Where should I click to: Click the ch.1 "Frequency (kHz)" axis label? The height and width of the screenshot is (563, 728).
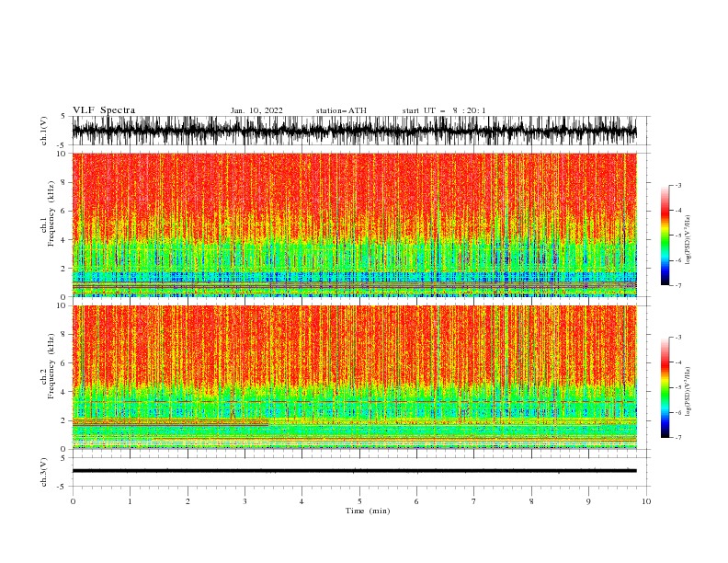coord(51,213)
